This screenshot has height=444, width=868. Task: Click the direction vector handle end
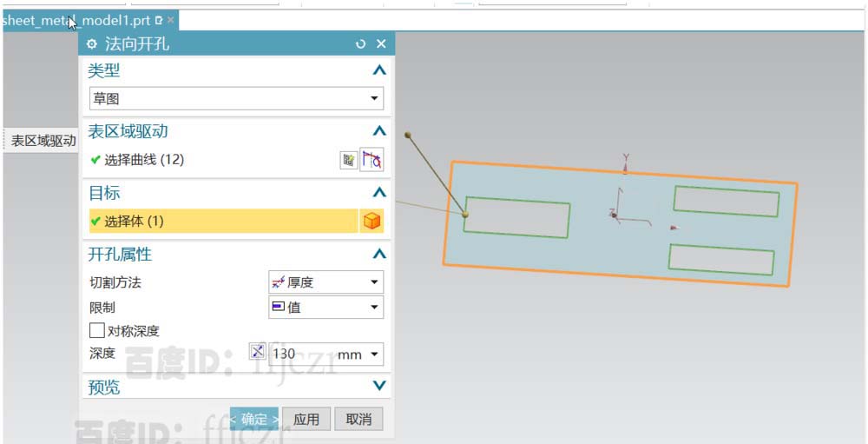click(x=408, y=135)
